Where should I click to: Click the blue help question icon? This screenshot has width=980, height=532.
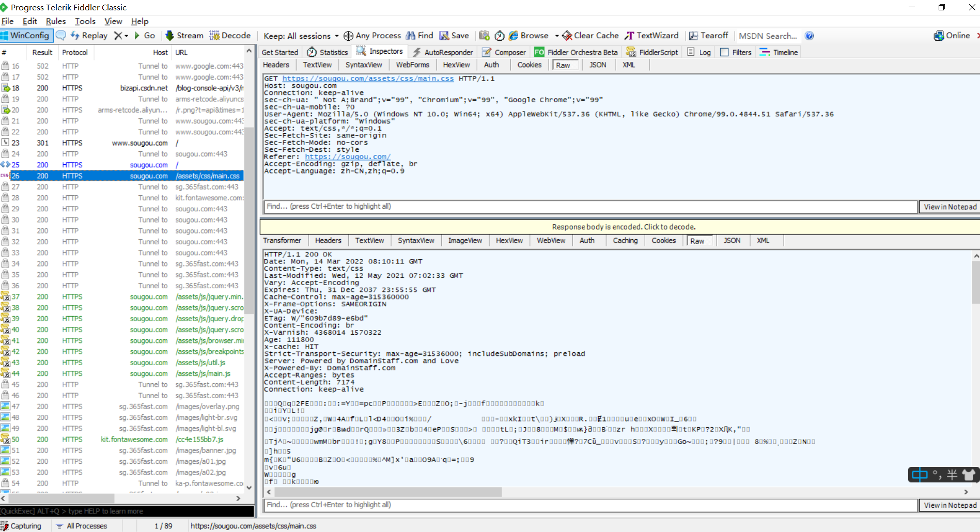[x=810, y=36]
